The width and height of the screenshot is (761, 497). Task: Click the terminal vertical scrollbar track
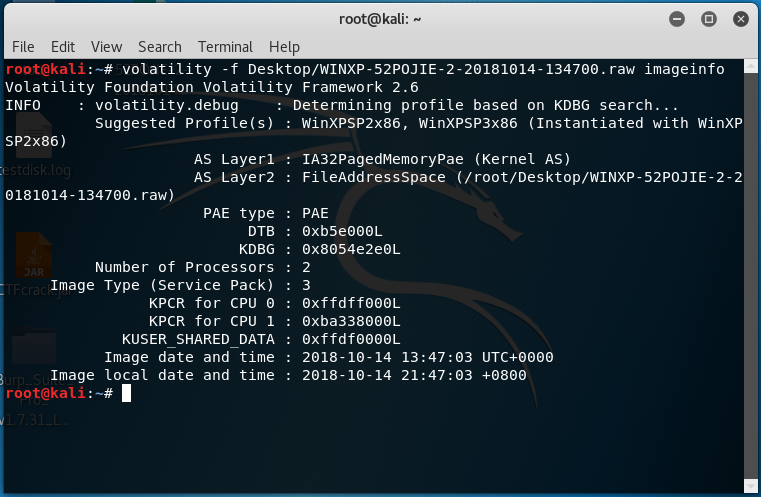coord(750,275)
